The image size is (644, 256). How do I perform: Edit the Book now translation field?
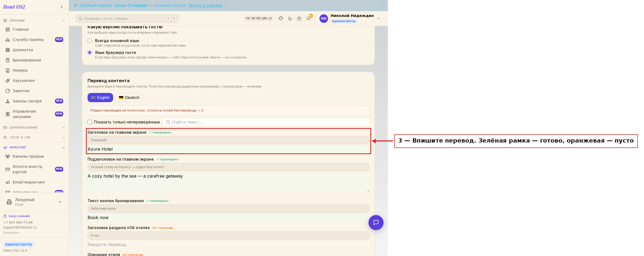(228, 217)
